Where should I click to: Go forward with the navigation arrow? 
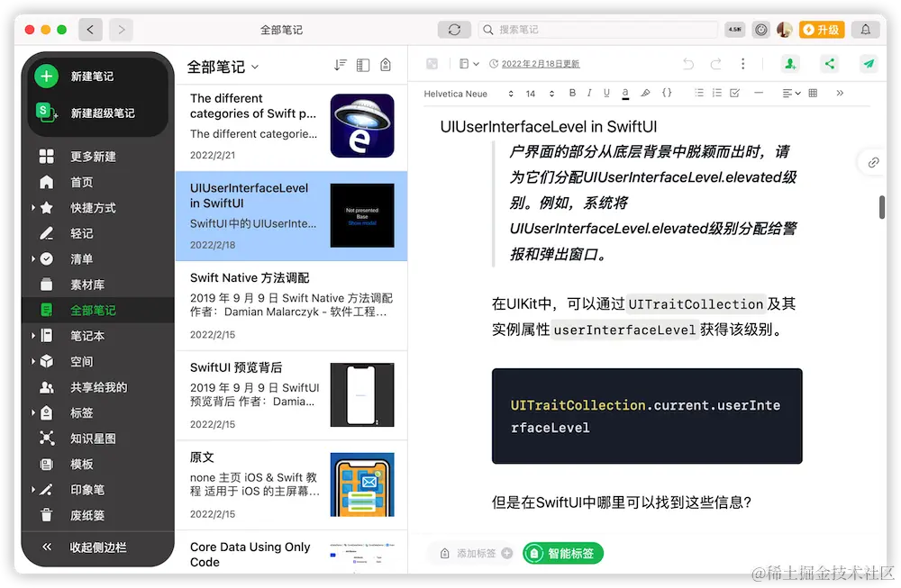[x=121, y=30]
